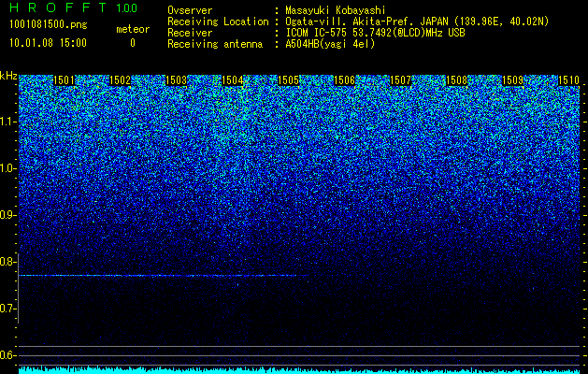Click the 1.1 frequency axis label
The height and width of the screenshot is (374, 588).
click(7, 122)
